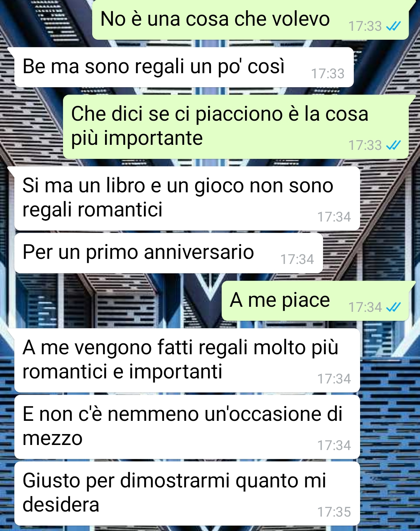Tap the 17:33 time on the first green message
This screenshot has width=420, height=531.
coord(365,26)
